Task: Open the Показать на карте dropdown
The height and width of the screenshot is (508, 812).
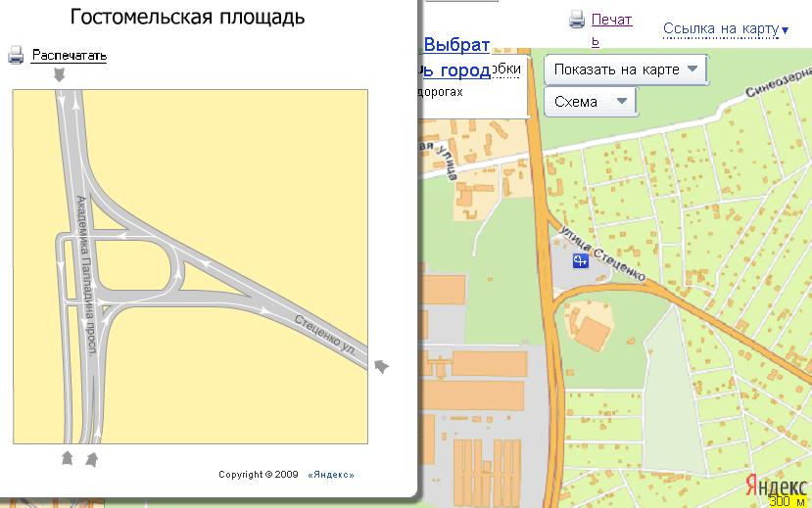Action: [625, 69]
